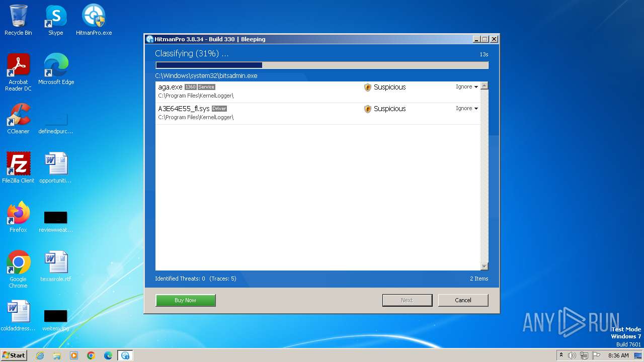The image size is (644, 362).
Task: Click the Suspicious shield icon for A3E64E55_fl.sys
Action: tap(367, 109)
